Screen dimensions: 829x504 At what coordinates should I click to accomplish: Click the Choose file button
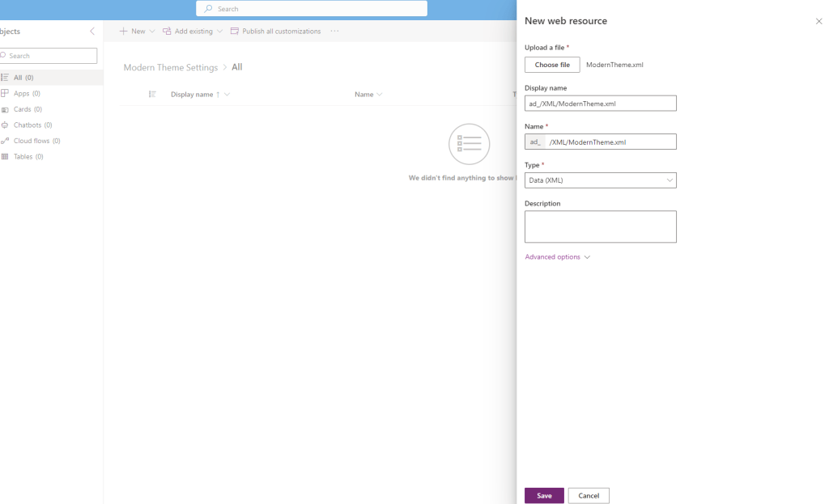(x=552, y=65)
